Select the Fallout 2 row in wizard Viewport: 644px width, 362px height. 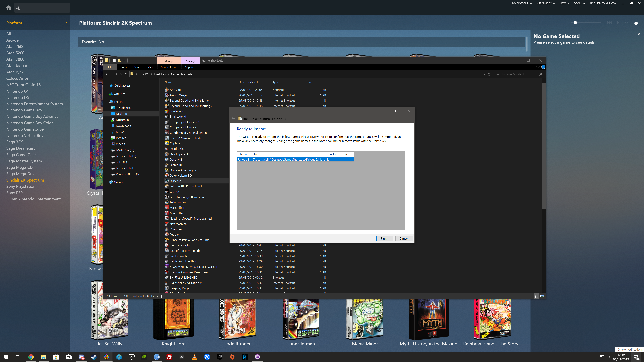[x=295, y=159]
